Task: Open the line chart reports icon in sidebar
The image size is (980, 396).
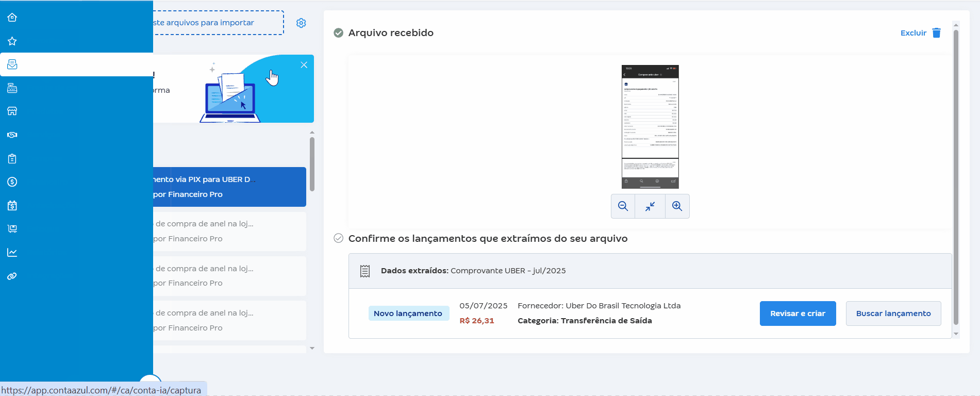Action: click(12, 253)
